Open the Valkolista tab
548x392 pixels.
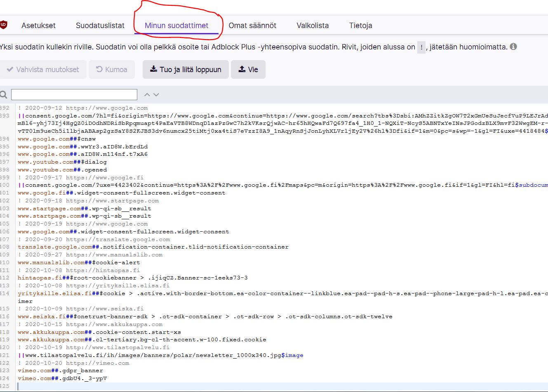pos(313,26)
